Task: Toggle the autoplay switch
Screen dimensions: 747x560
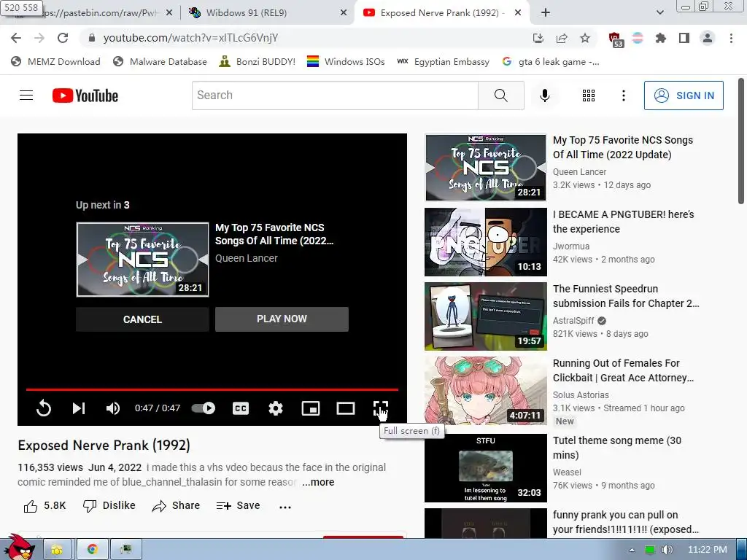Action: point(204,408)
